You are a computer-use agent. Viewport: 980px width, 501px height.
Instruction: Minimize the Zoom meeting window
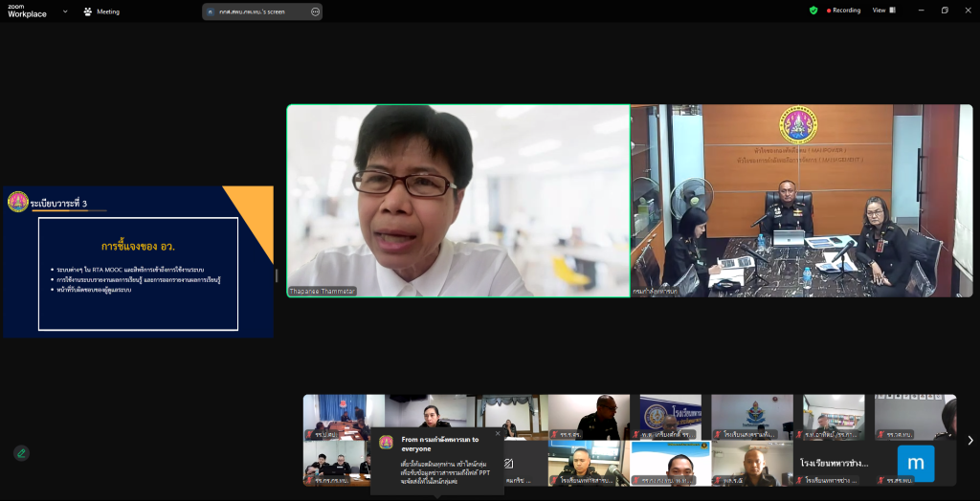click(x=922, y=10)
